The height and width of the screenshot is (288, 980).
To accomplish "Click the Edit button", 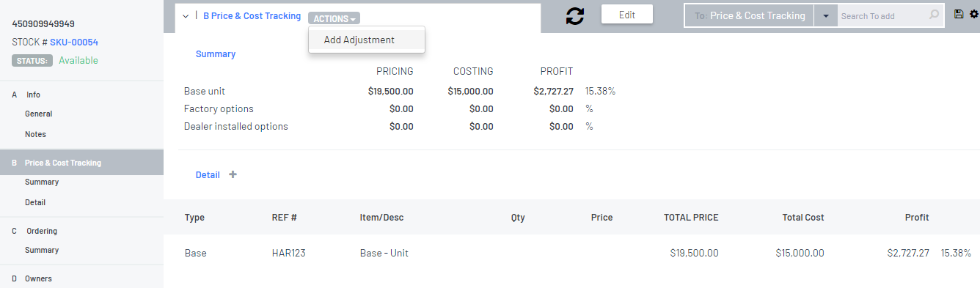I will pyautogui.click(x=627, y=15).
